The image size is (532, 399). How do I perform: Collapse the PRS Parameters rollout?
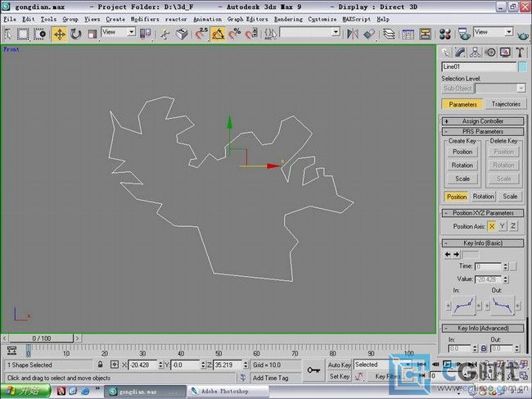click(482, 131)
